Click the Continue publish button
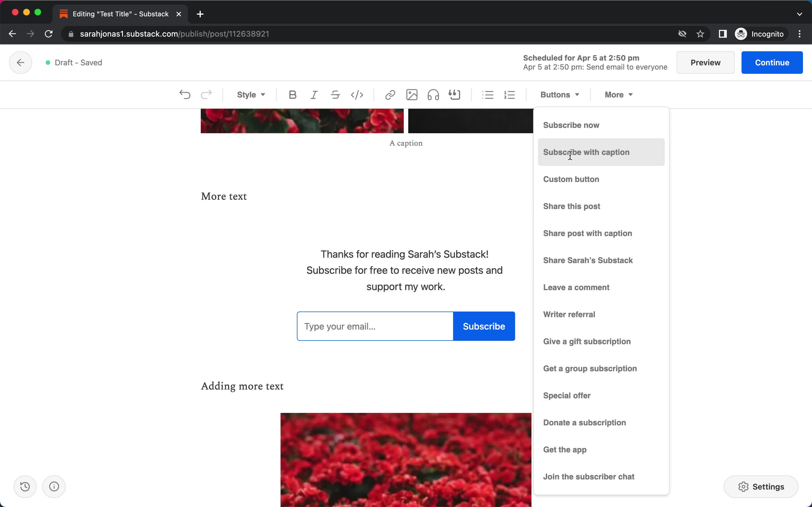 [x=772, y=63]
